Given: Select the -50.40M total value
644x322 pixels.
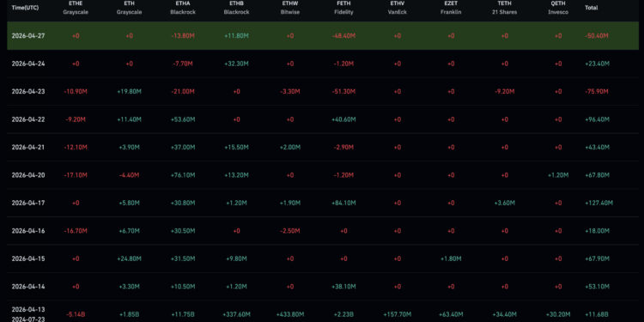Looking at the screenshot, I should tap(597, 36).
